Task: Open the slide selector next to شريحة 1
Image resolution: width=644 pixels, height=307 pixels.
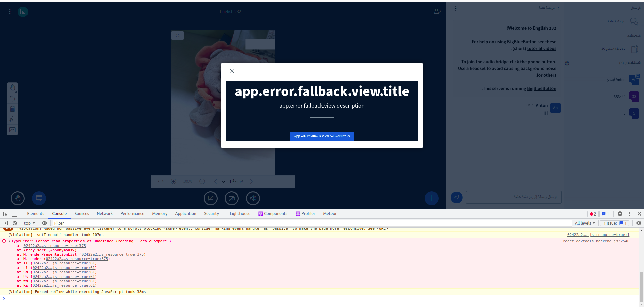Action: point(223,181)
